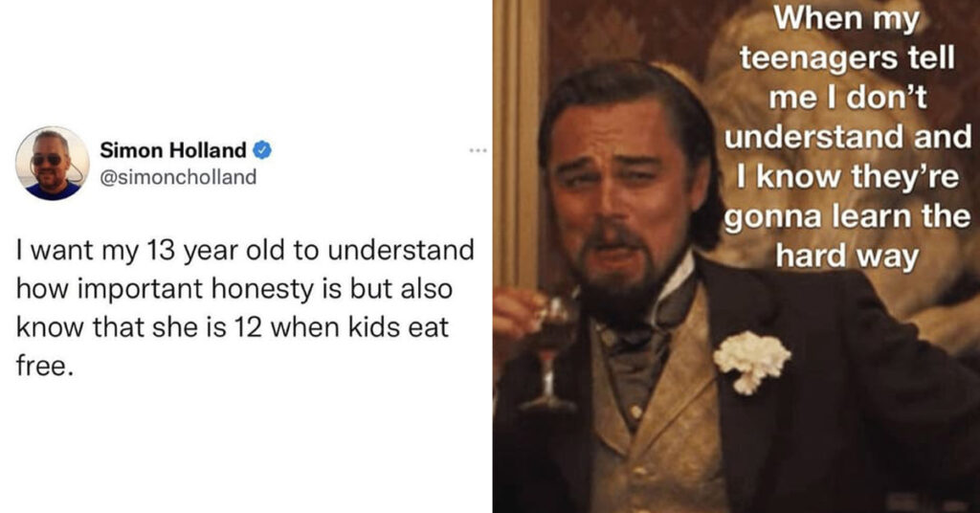Click the Simon Holland display name

pos(173,150)
